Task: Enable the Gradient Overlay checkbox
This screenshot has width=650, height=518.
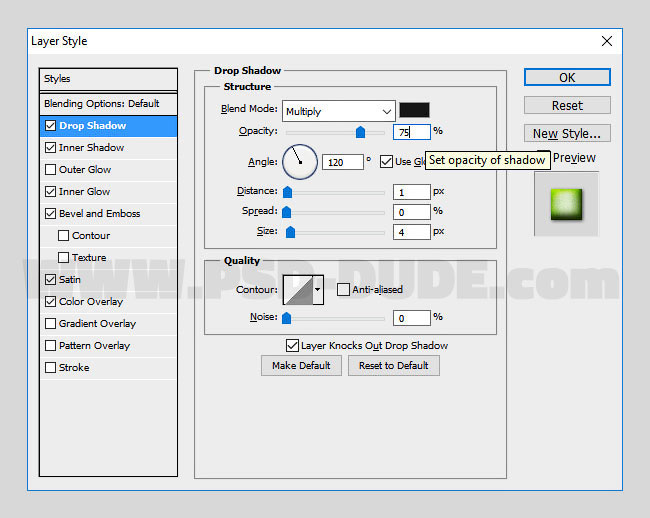Action: click(x=51, y=323)
